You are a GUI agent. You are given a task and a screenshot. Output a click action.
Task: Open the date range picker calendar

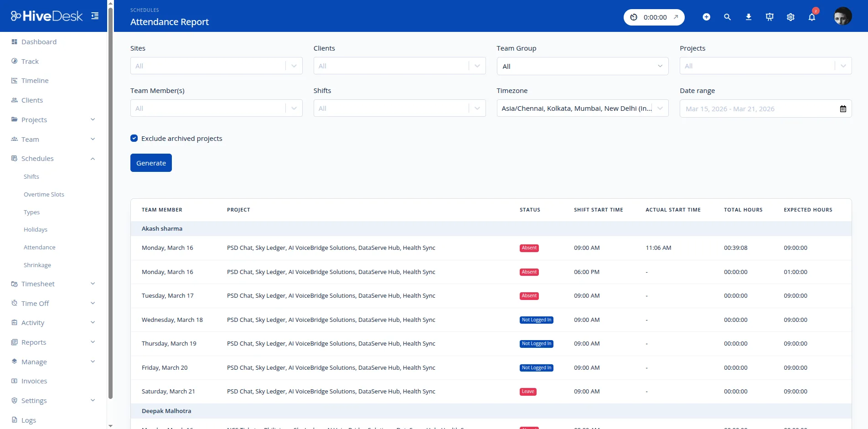[x=842, y=109]
